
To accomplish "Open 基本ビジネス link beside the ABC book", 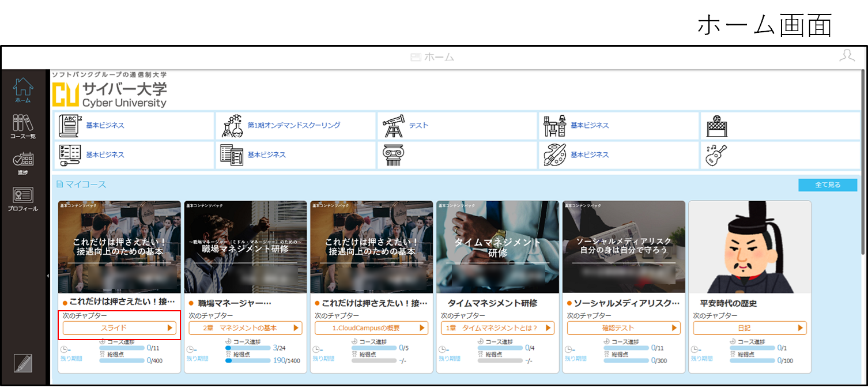I will click(105, 125).
